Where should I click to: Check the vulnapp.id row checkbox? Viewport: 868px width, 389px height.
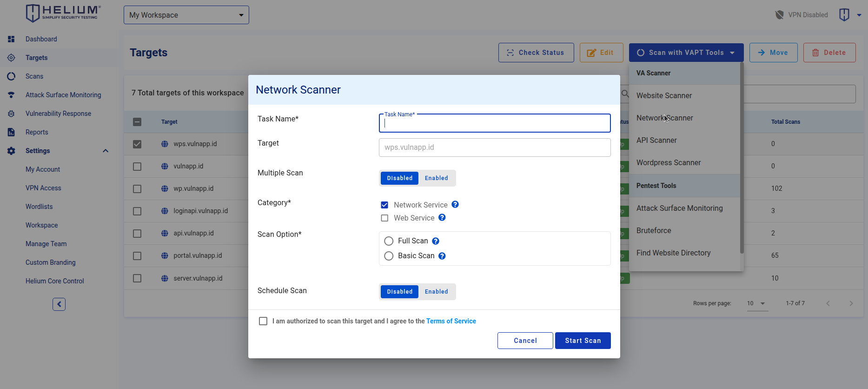[137, 167]
